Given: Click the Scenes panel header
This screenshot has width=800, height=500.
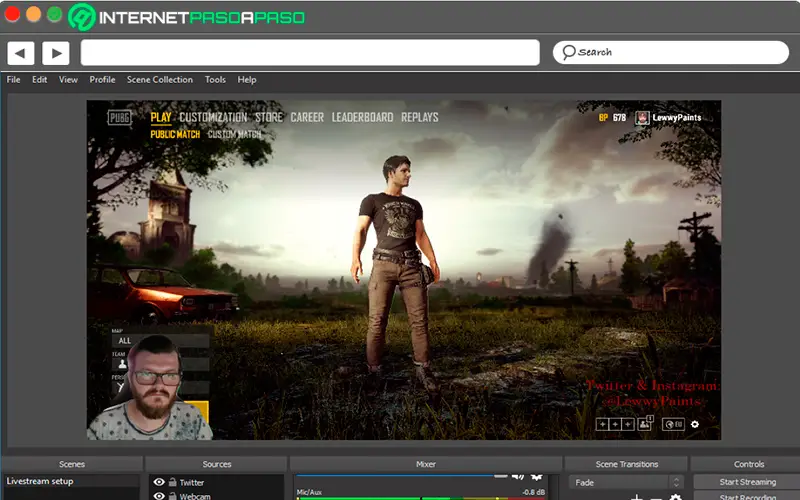Looking at the screenshot, I should click(x=72, y=464).
